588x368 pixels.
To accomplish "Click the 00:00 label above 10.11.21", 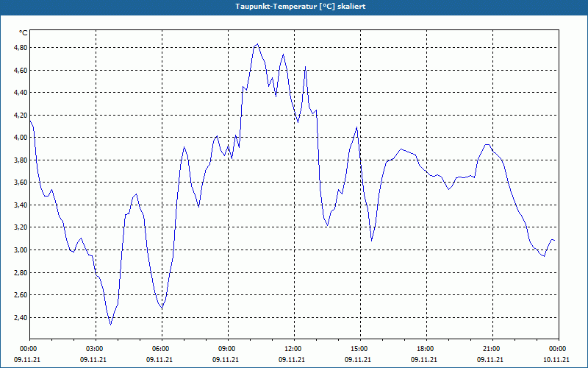I will pyautogui.click(x=559, y=349).
